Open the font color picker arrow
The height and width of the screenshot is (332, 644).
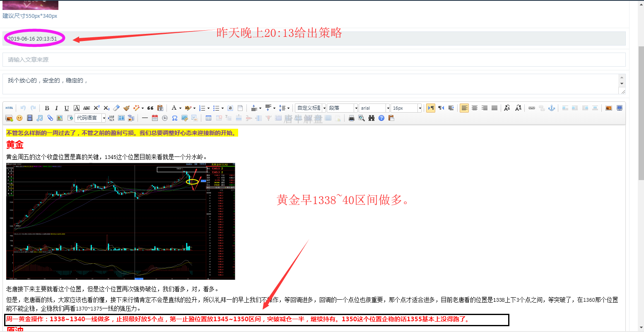click(x=180, y=108)
